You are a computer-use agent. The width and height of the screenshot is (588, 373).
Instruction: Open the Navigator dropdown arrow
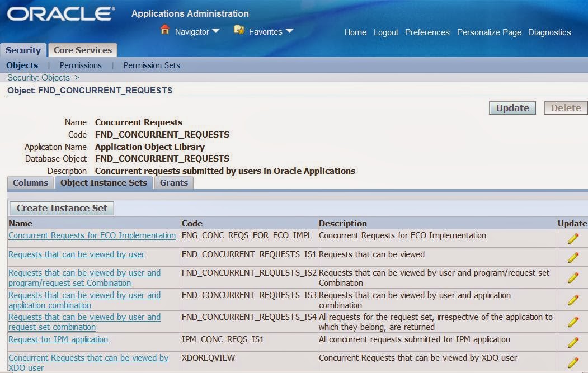pyautogui.click(x=215, y=31)
